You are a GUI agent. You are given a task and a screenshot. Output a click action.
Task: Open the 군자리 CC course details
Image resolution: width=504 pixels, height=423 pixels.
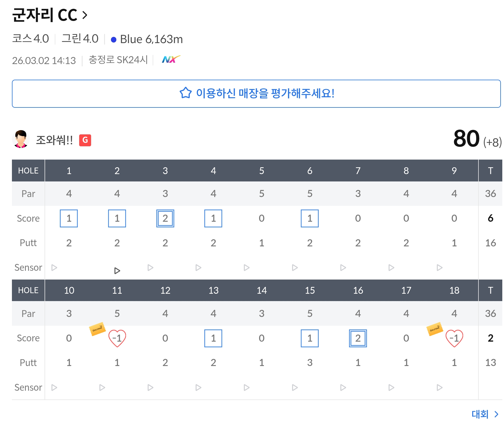click(x=50, y=15)
